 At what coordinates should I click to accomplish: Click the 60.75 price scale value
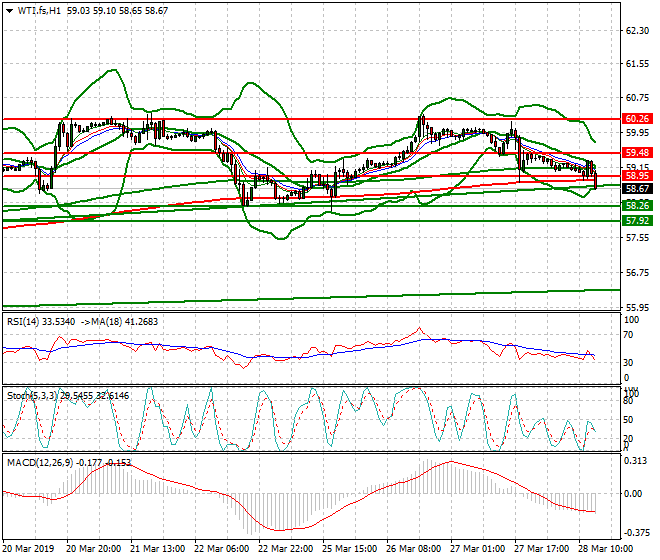pos(637,98)
